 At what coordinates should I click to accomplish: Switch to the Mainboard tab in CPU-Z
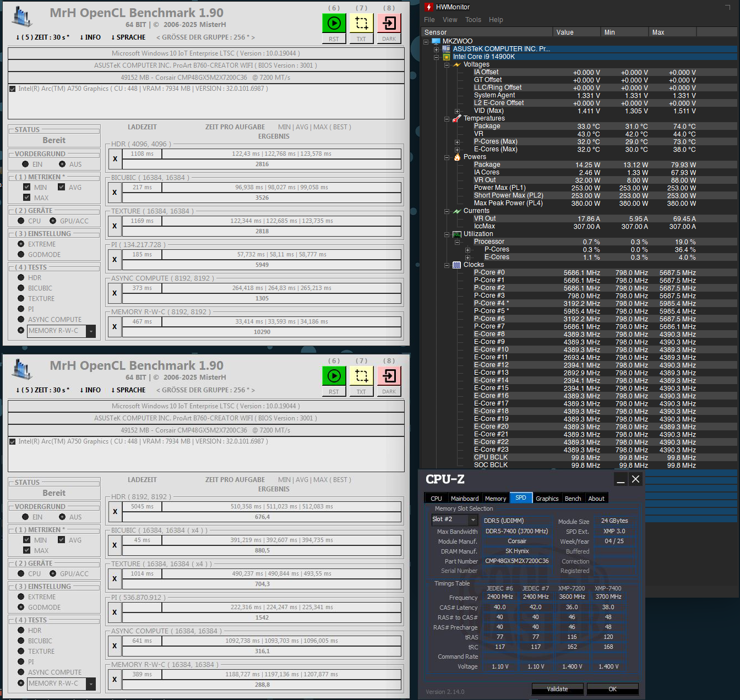(x=465, y=499)
